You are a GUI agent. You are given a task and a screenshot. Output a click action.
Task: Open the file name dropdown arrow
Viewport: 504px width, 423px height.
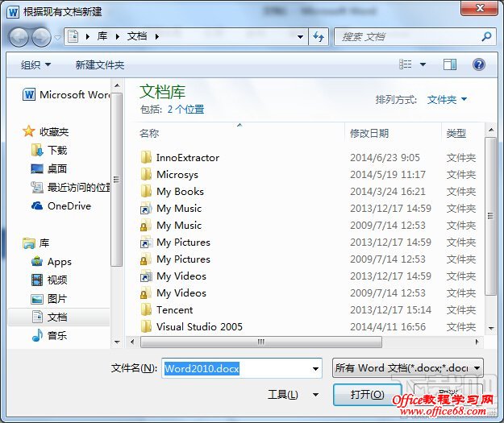315,368
